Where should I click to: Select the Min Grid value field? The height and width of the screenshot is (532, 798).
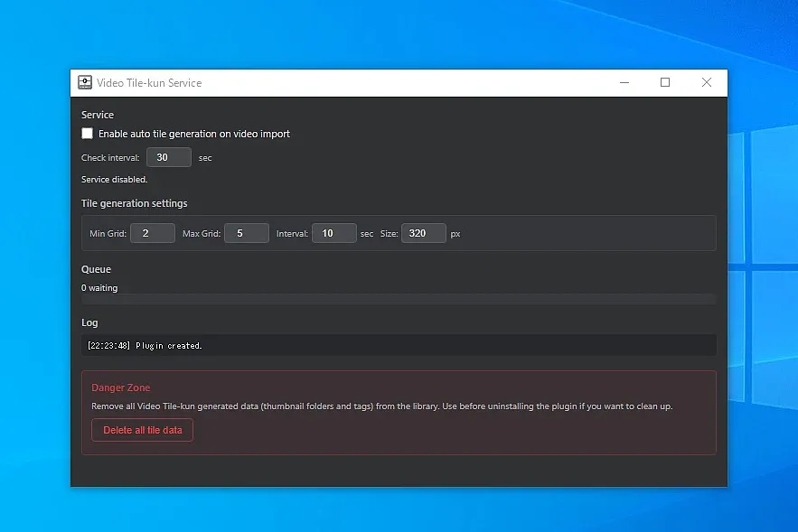point(152,233)
